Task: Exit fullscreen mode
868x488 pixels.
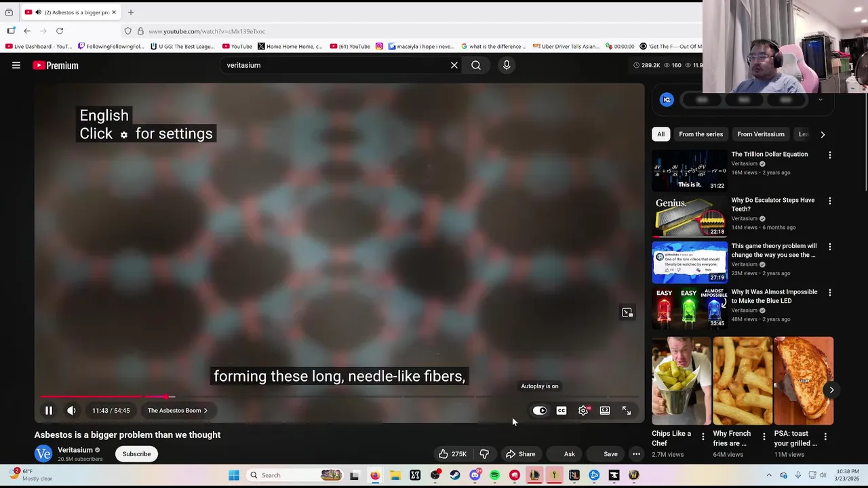Action: tap(627, 411)
